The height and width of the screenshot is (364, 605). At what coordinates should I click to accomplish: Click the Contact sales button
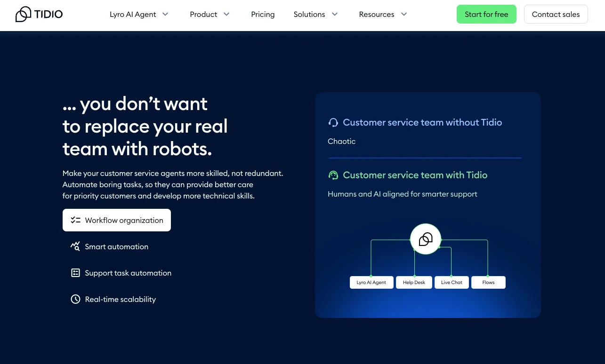point(556,14)
